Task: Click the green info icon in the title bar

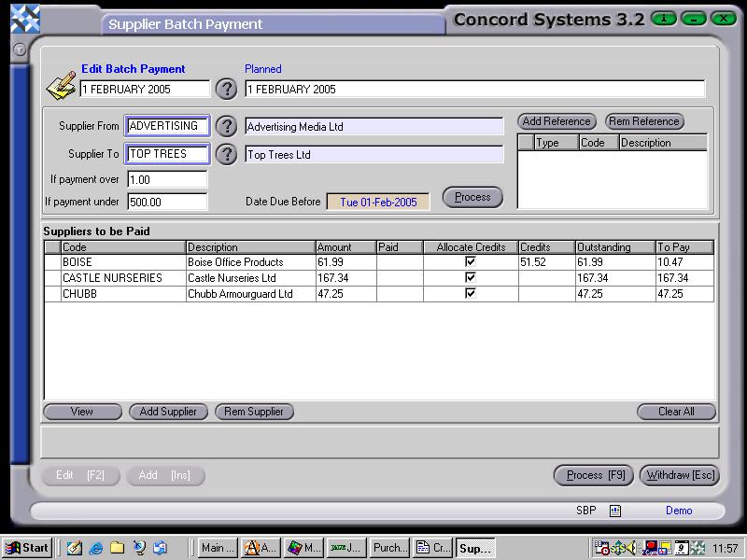Action: [x=663, y=18]
